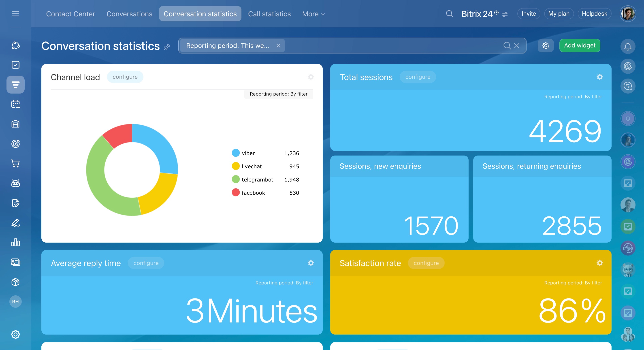Open the dashboard settings gear beside Add widget

pos(546,45)
